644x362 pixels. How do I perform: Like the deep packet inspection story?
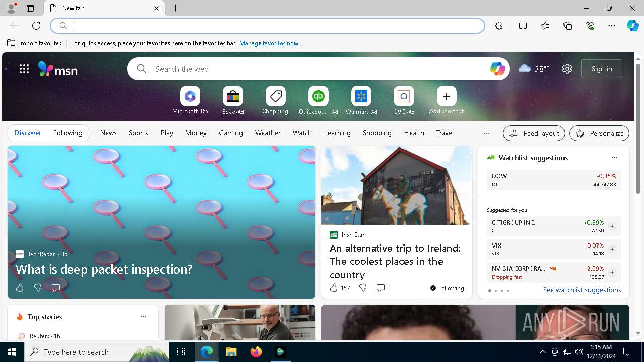(20, 288)
